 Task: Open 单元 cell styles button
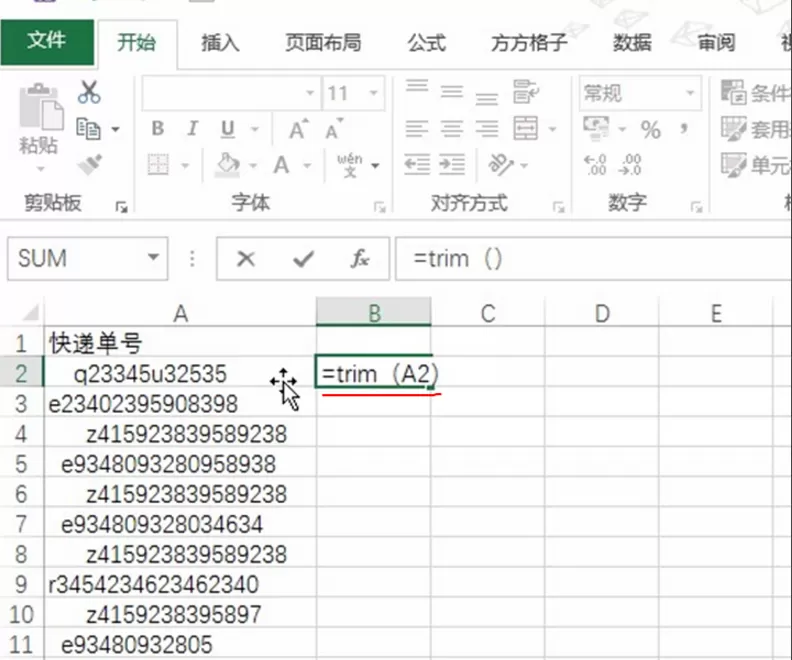755,165
